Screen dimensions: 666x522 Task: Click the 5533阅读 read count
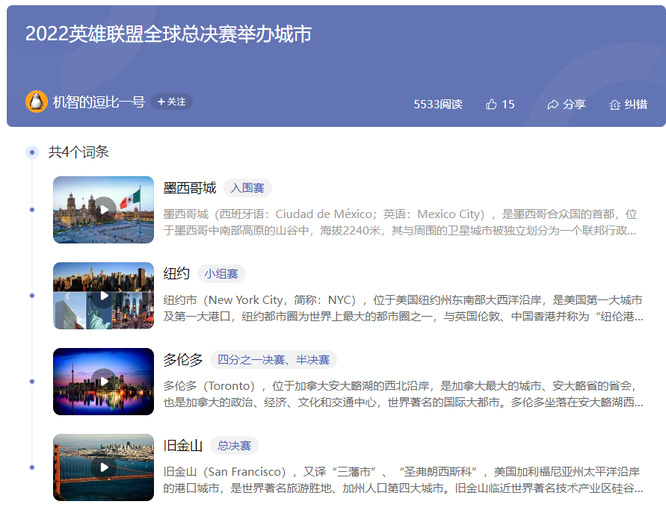438,104
